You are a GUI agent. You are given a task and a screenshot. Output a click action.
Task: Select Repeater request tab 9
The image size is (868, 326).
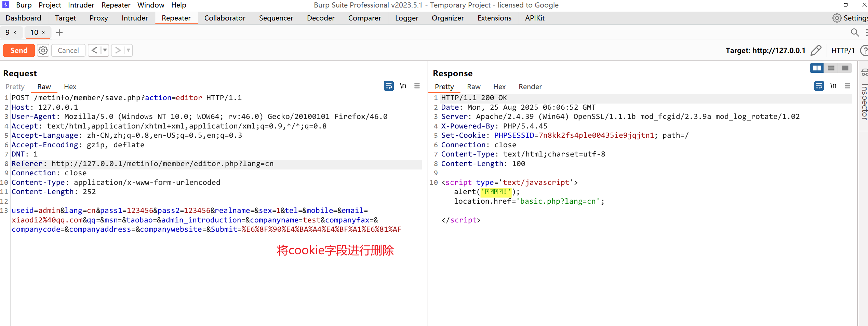click(x=8, y=32)
